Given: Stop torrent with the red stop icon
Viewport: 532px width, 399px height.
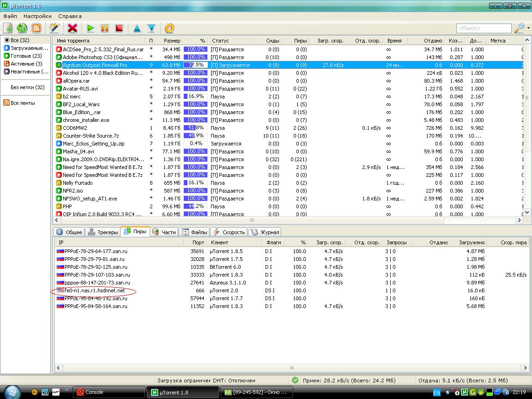Looking at the screenshot, I should (119, 28).
